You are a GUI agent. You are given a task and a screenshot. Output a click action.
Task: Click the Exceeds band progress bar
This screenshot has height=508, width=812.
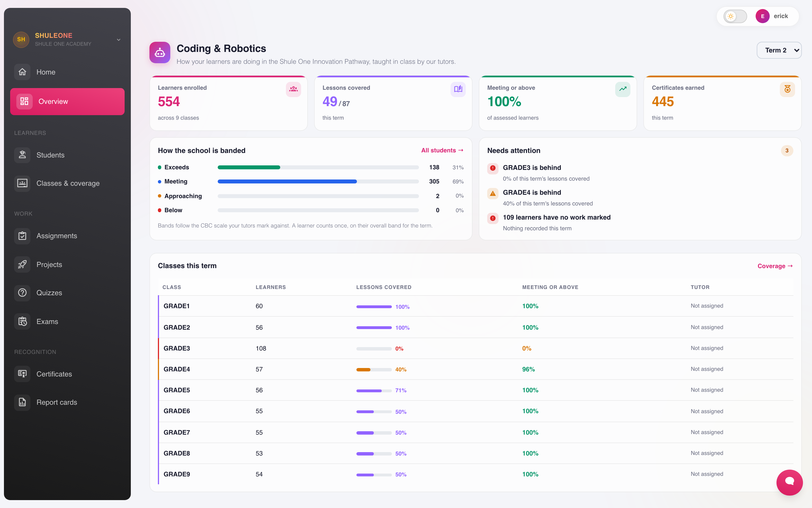318,167
